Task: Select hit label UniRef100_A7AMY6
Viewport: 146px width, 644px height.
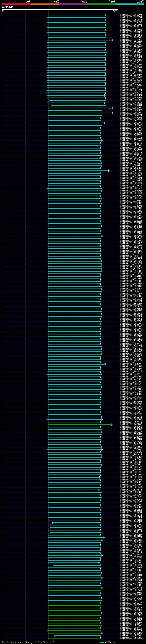Action: pyautogui.click(x=131, y=555)
